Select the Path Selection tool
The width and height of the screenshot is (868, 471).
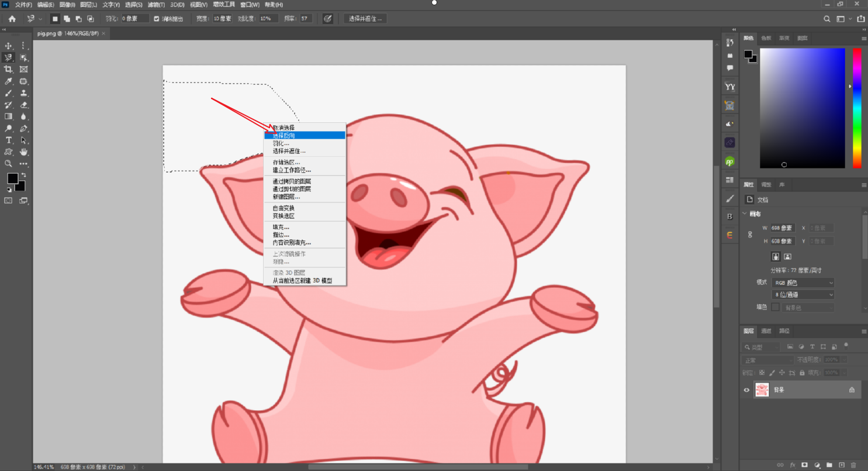pyautogui.click(x=23, y=140)
